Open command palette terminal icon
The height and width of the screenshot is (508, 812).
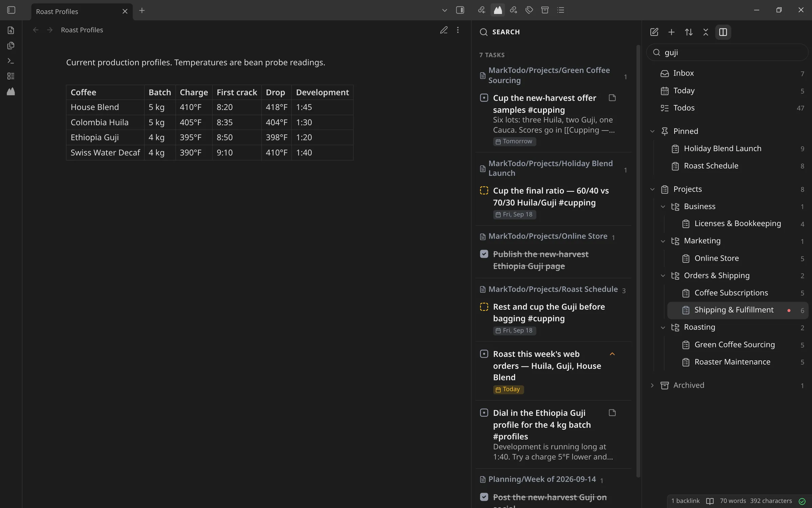[x=11, y=61]
